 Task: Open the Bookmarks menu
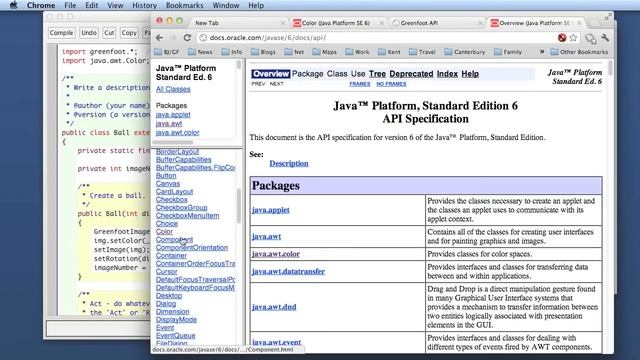184,5
